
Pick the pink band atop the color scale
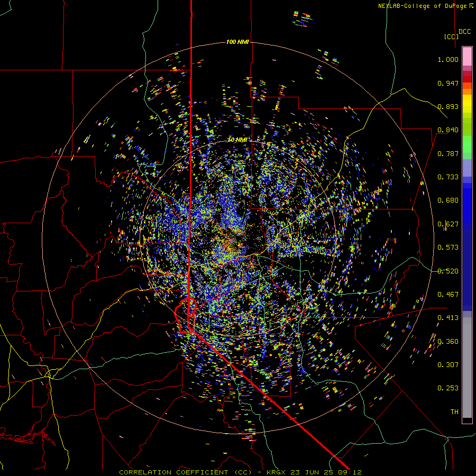[x=467, y=56]
